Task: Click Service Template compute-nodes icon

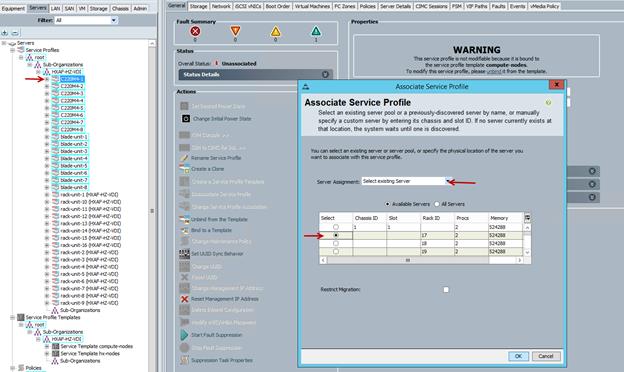Action: [x=55, y=347]
